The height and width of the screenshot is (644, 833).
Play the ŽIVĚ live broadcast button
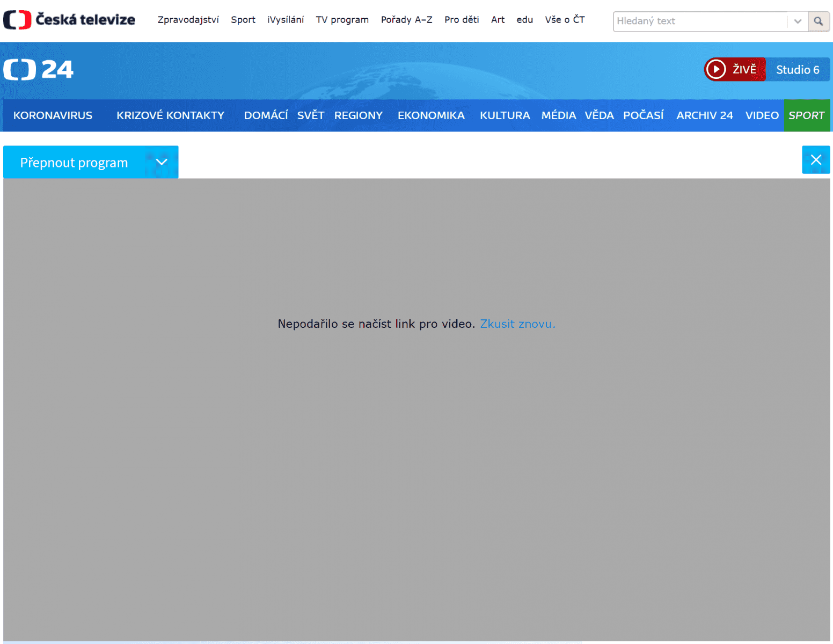[x=735, y=69]
